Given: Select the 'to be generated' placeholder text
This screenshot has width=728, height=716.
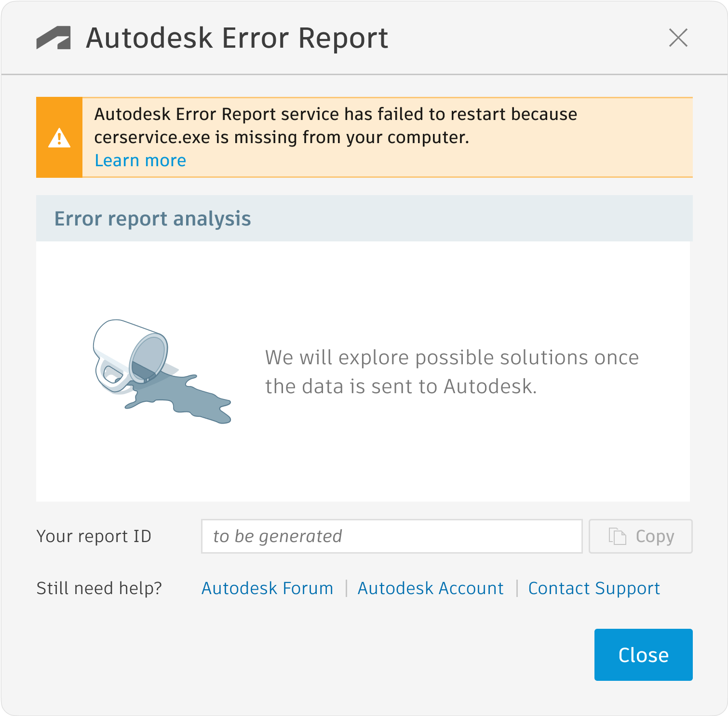Looking at the screenshot, I should (277, 536).
